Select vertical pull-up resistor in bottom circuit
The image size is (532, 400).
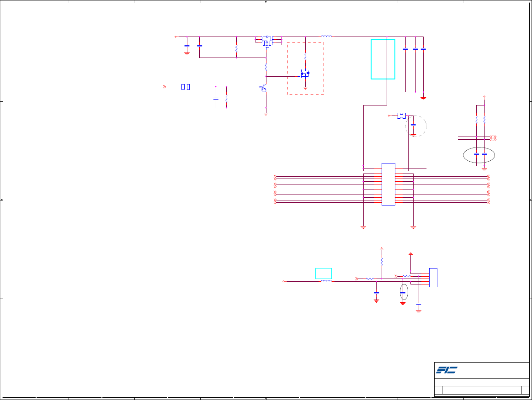(x=382, y=262)
